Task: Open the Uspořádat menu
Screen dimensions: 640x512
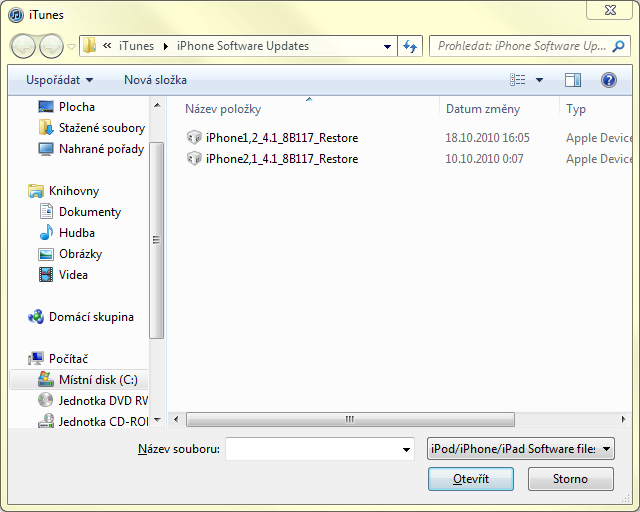Action: coord(60,80)
